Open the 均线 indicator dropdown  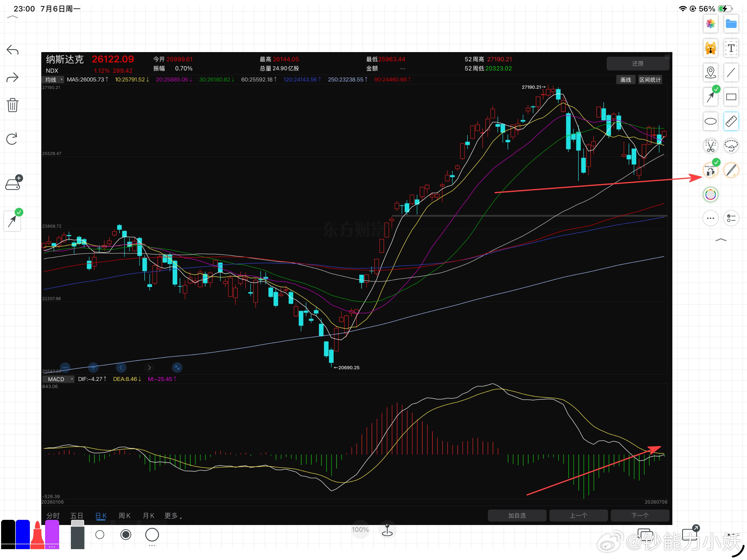53,80
